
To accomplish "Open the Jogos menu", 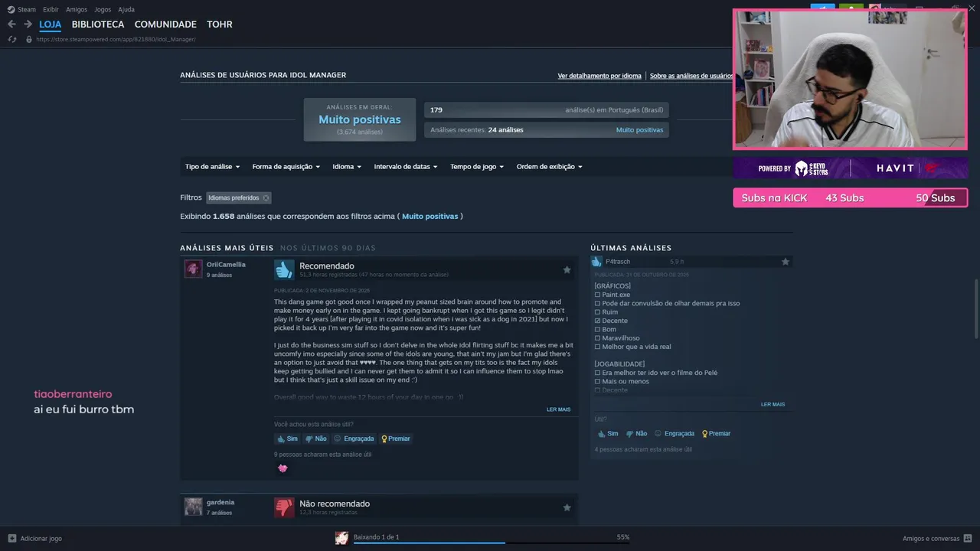I will point(103,9).
